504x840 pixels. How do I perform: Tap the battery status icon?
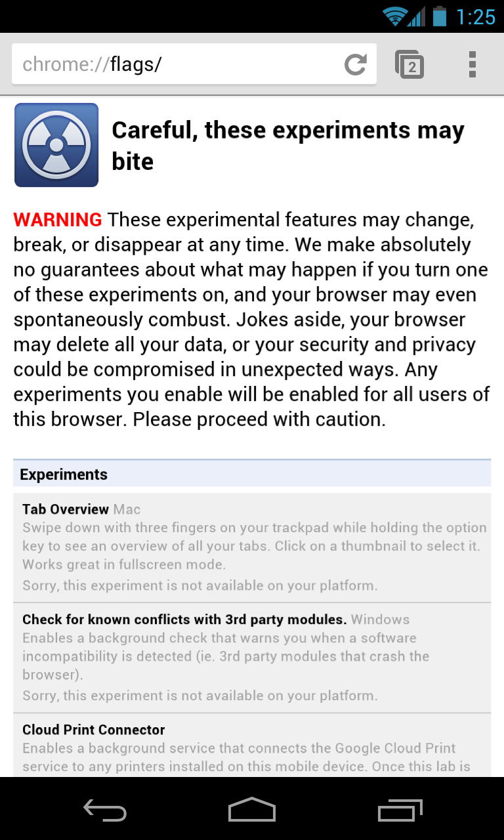[439, 16]
